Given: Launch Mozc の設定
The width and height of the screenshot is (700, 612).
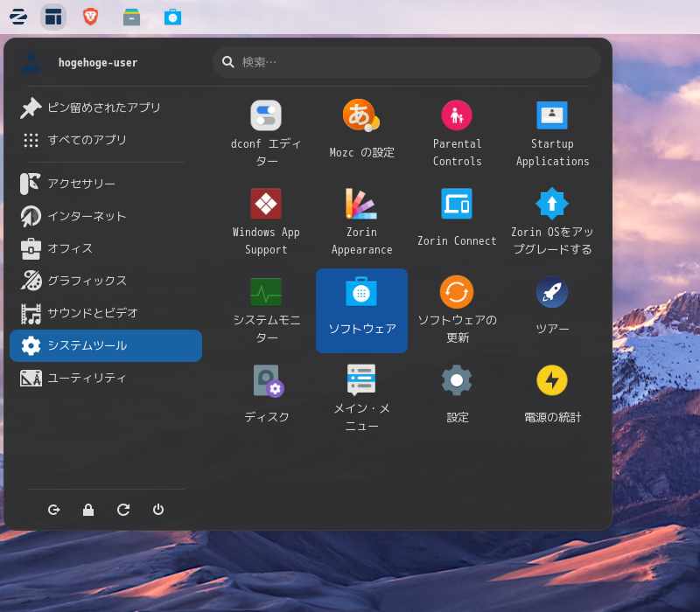Looking at the screenshot, I should click(361, 133).
